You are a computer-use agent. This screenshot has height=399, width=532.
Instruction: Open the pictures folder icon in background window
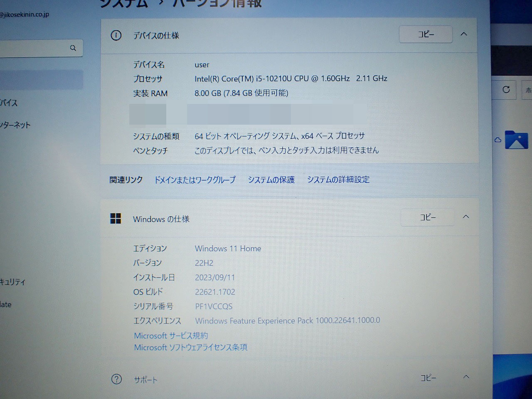click(517, 140)
